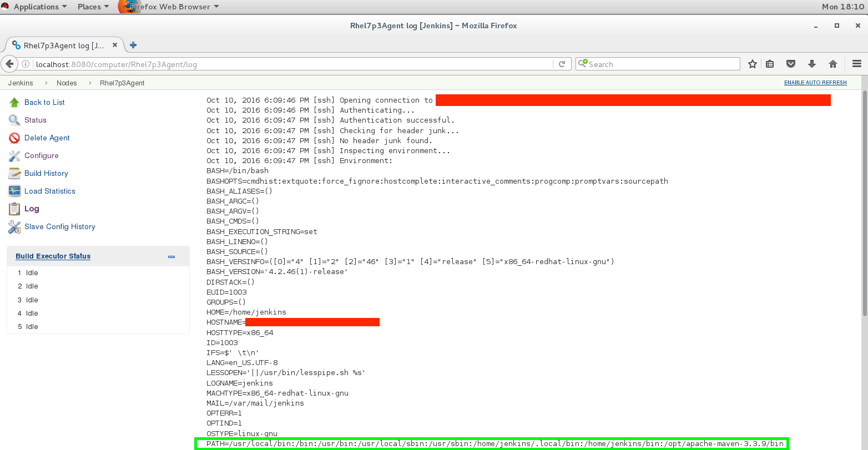Open the Load Statistics link
The height and width of the screenshot is (450, 868).
(50, 191)
